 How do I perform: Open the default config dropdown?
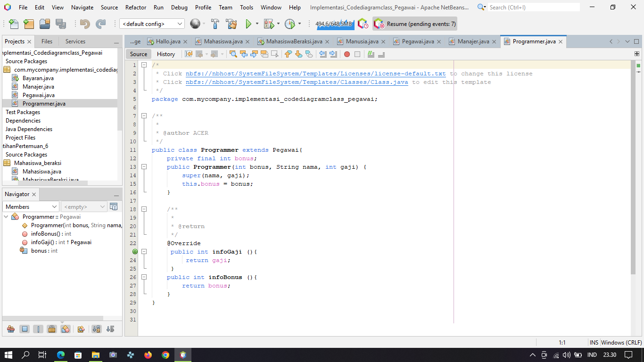click(x=152, y=23)
